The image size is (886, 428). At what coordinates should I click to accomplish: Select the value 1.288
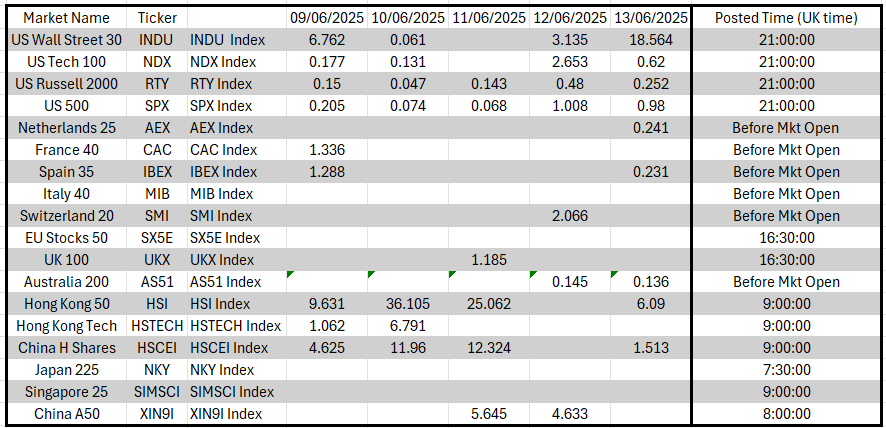tap(327, 172)
